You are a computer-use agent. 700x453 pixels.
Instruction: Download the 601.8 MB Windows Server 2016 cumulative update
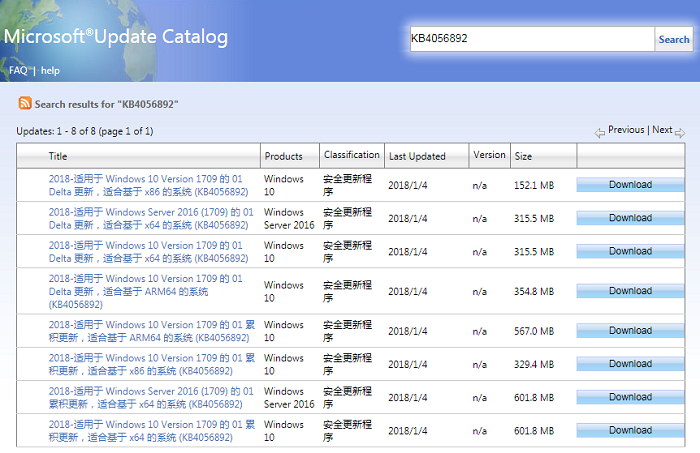630,397
